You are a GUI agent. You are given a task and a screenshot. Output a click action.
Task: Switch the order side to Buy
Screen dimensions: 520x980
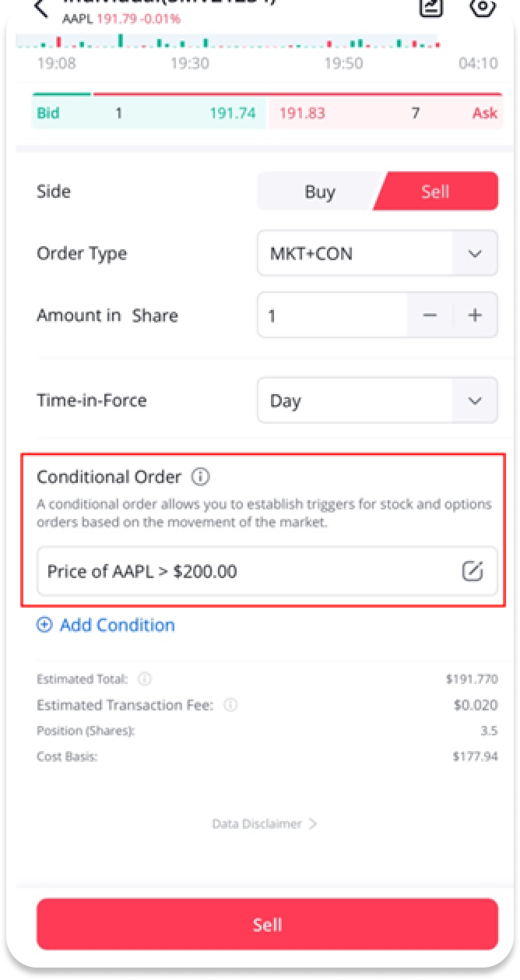pos(320,192)
